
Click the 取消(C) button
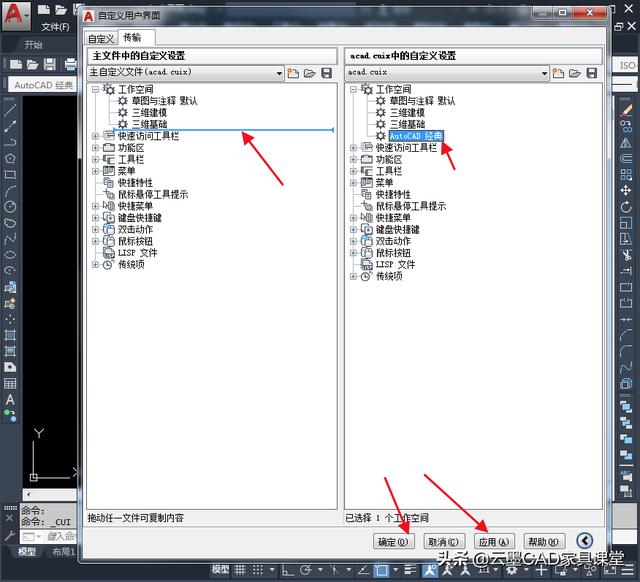click(444, 542)
